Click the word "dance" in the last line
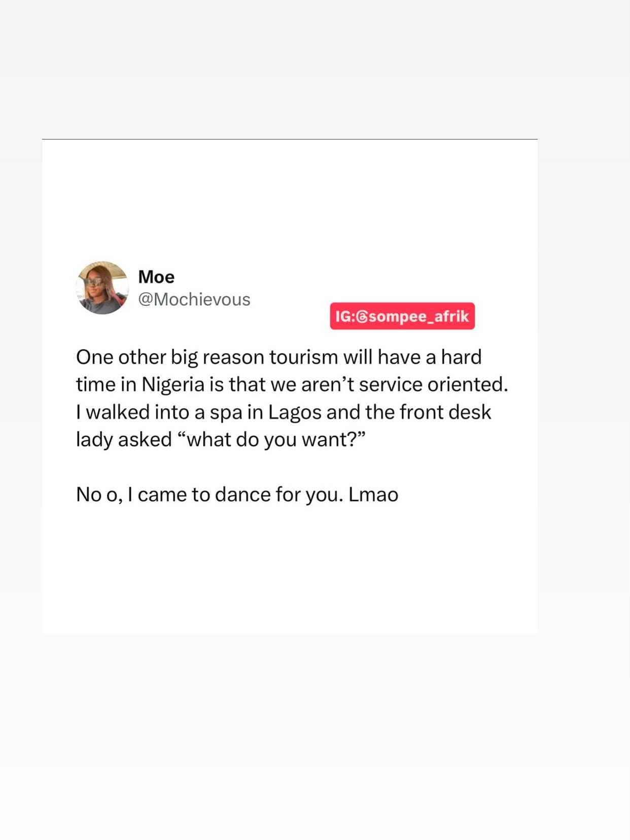The width and height of the screenshot is (630, 840). [242, 494]
